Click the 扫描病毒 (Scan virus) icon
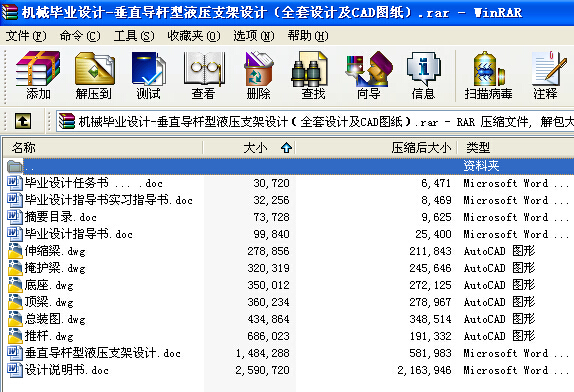 [489, 68]
